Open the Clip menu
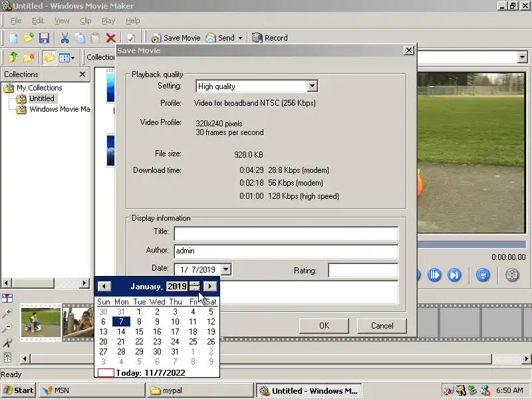 pos(86,21)
